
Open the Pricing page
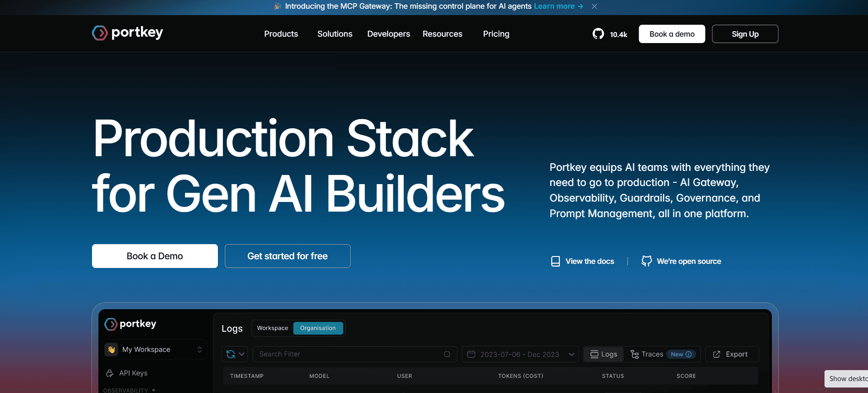point(496,34)
